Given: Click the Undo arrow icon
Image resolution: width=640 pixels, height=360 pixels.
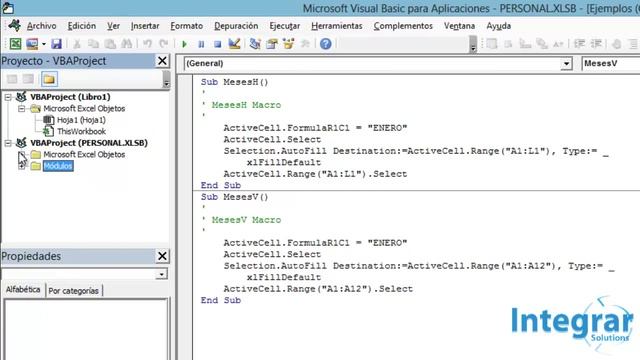Looking at the screenshot, I should (x=147, y=44).
